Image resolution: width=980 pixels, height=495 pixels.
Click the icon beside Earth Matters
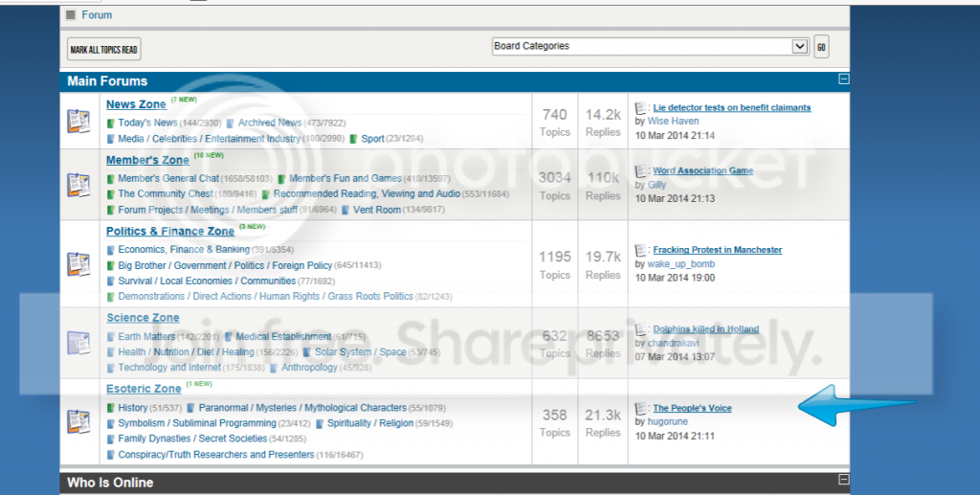click(x=111, y=337)
